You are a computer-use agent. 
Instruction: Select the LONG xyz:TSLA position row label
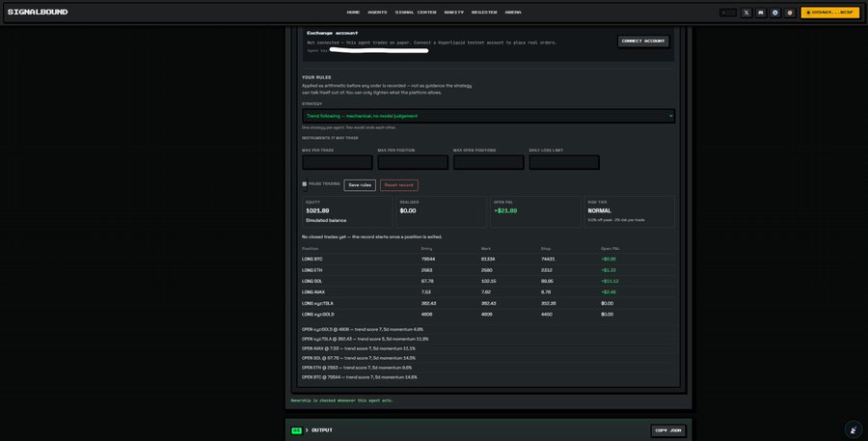pos(317,304)
